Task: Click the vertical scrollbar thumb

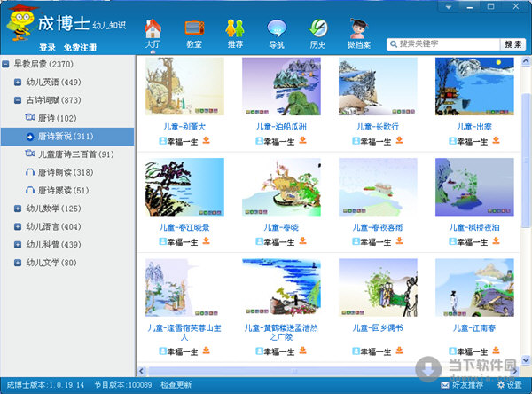Action: [526, 160]
